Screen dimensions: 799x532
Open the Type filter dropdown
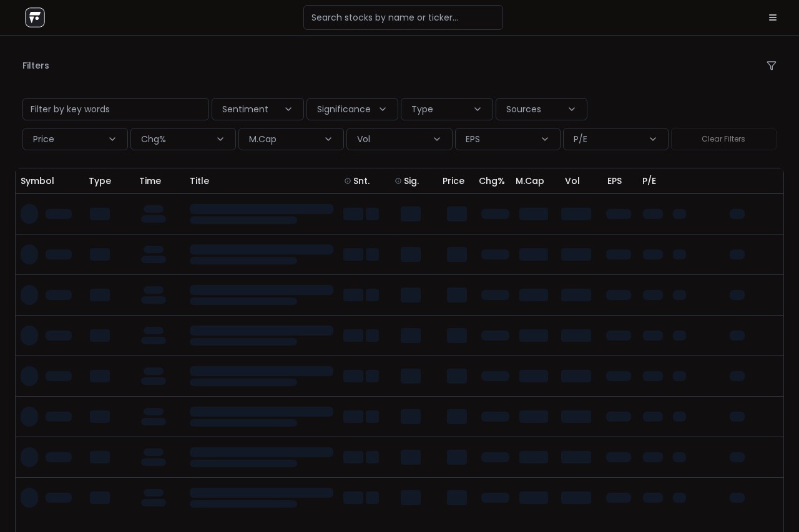click(447, 109)
